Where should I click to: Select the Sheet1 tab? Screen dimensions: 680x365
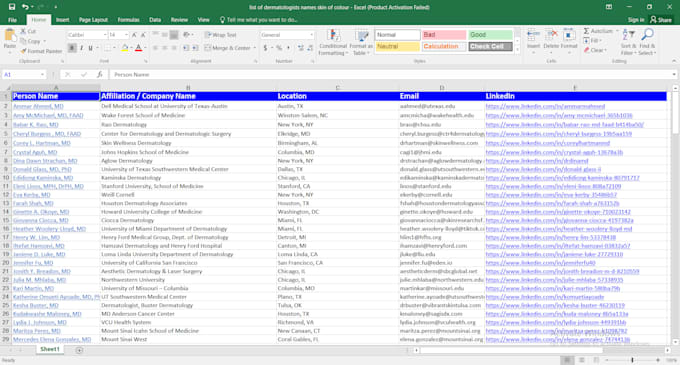coord(50,349)
